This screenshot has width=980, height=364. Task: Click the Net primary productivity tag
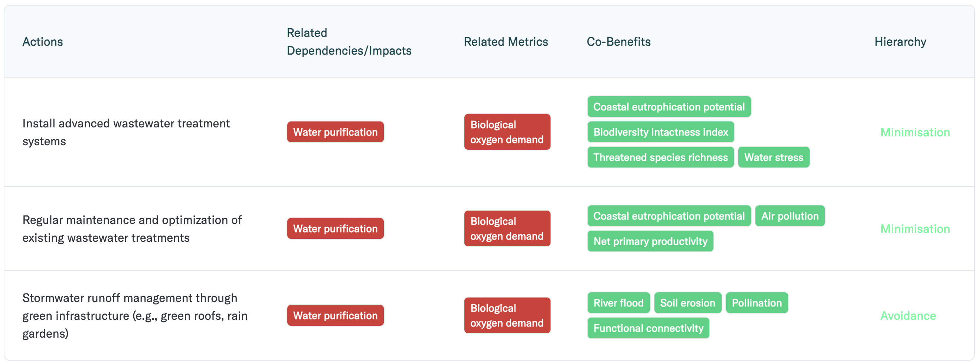650,241
